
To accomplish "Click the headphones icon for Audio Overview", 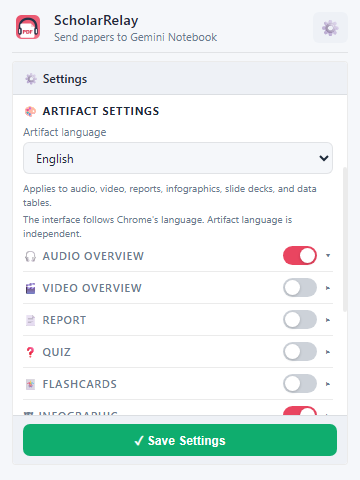I will [x=30, y=256].
